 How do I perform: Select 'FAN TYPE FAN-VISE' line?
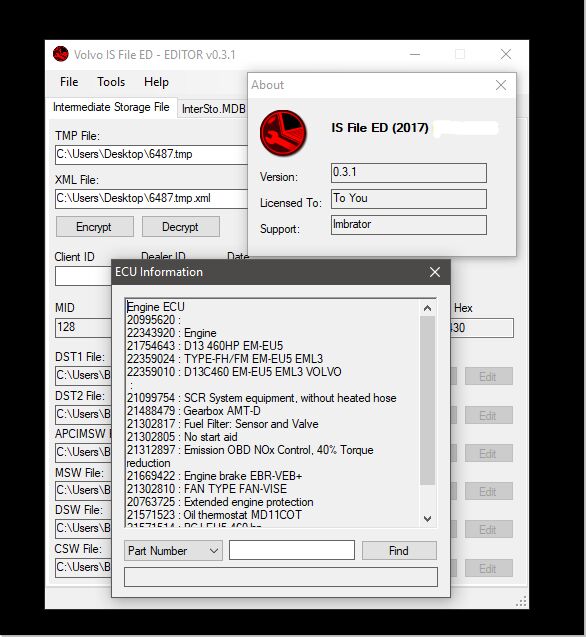(x=207, y=489)
